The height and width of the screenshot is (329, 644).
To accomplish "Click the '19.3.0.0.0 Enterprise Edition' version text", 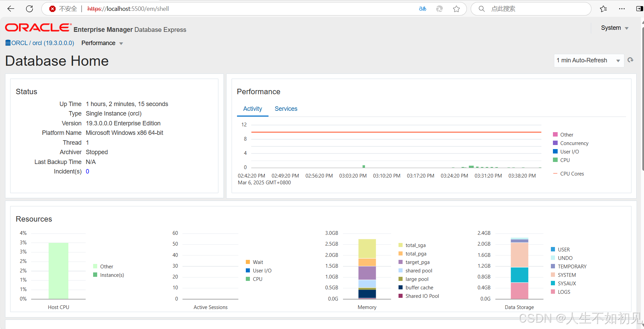I will click(x=123, y=123).
